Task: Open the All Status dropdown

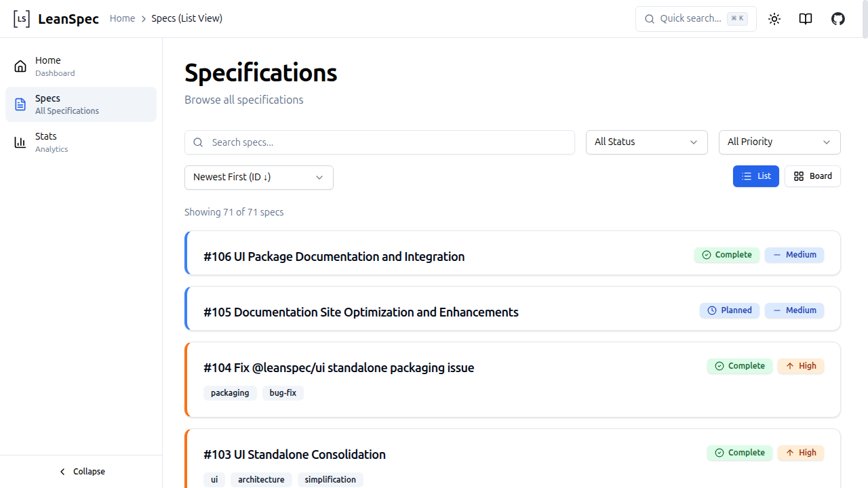Action: [646, 142]
